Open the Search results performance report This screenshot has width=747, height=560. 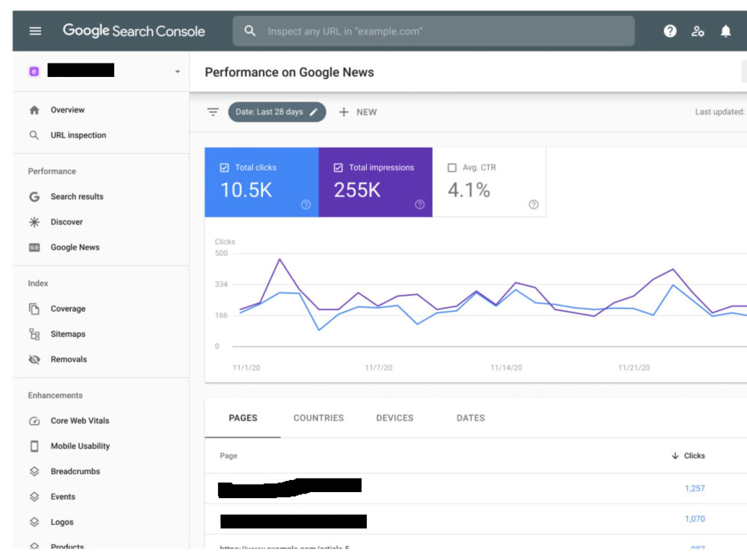[x=77, y=196]
